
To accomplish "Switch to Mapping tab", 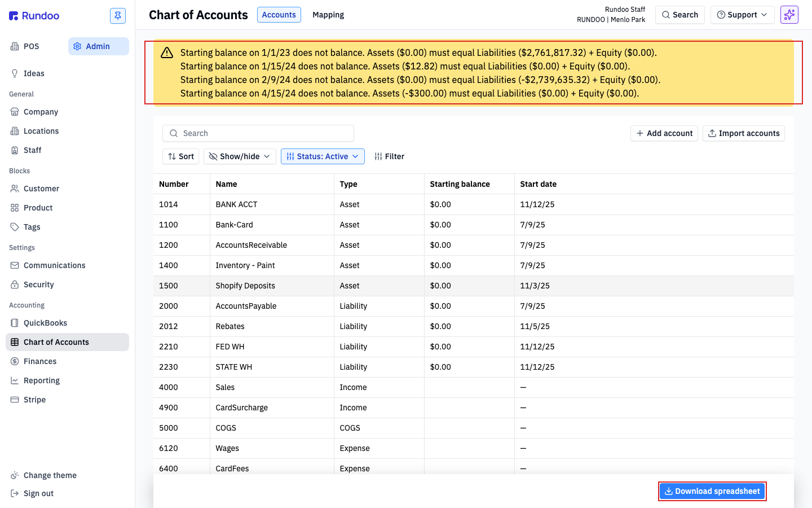I will [328, 15].
